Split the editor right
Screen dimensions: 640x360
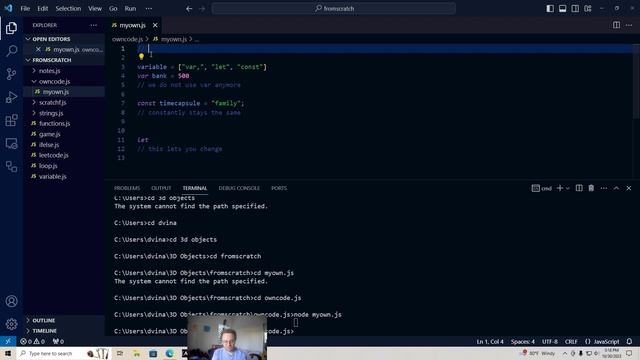[x=616, y=25]
